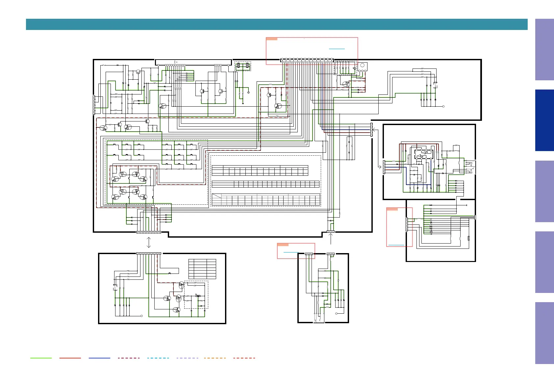Click the teal header bar
Viewport: 554px width, 392px height.
[277, 24]
